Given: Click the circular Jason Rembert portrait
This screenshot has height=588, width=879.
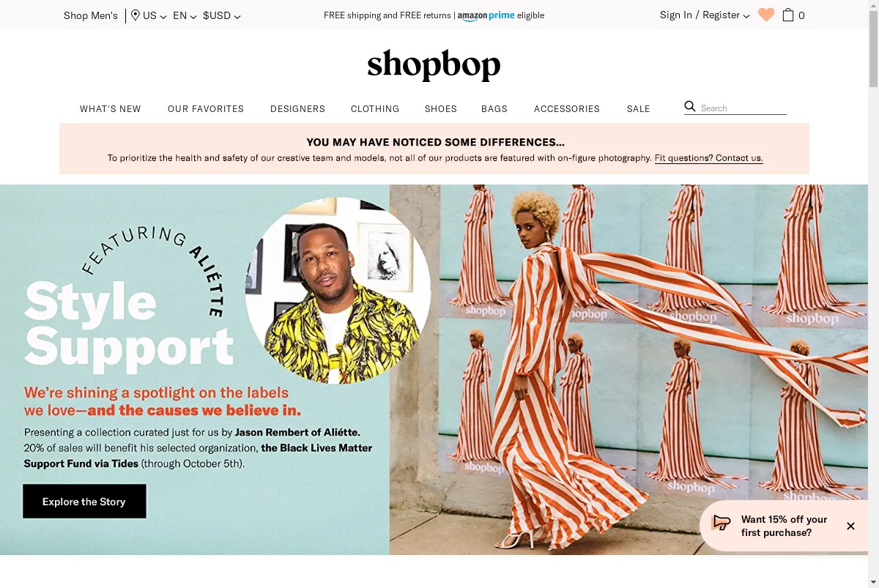Looking at the screenshot, I should 338,291.
